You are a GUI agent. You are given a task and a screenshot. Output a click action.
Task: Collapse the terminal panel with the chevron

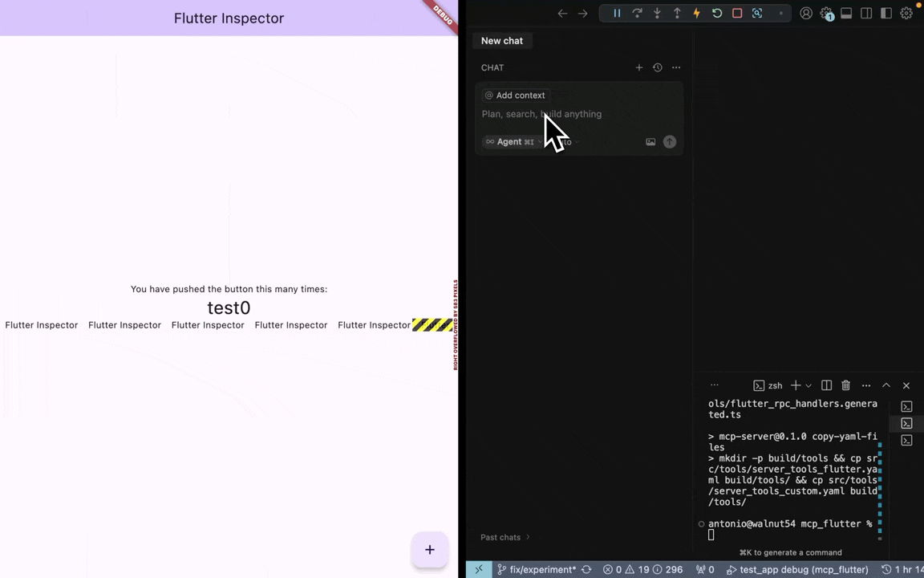886,385
